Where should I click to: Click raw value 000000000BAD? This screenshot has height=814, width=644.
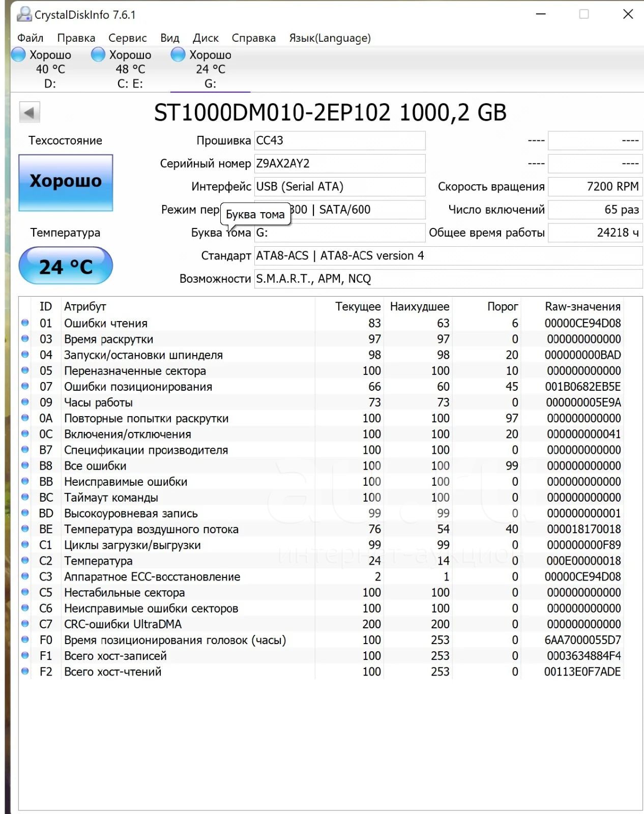point(582,355)
